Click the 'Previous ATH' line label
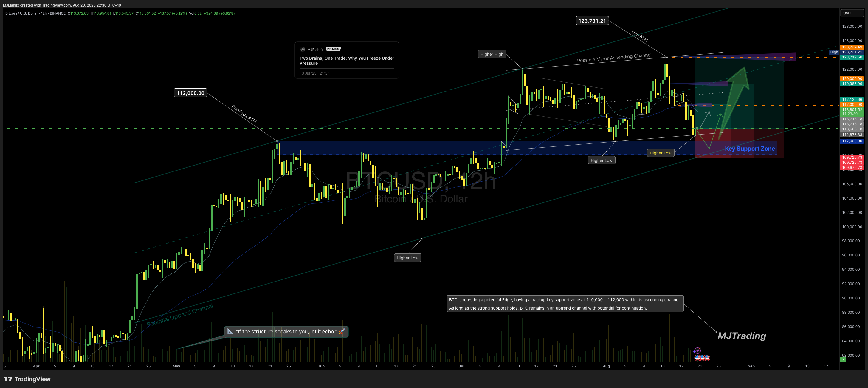This screenshot has height=388, width=868. point(244,114)
